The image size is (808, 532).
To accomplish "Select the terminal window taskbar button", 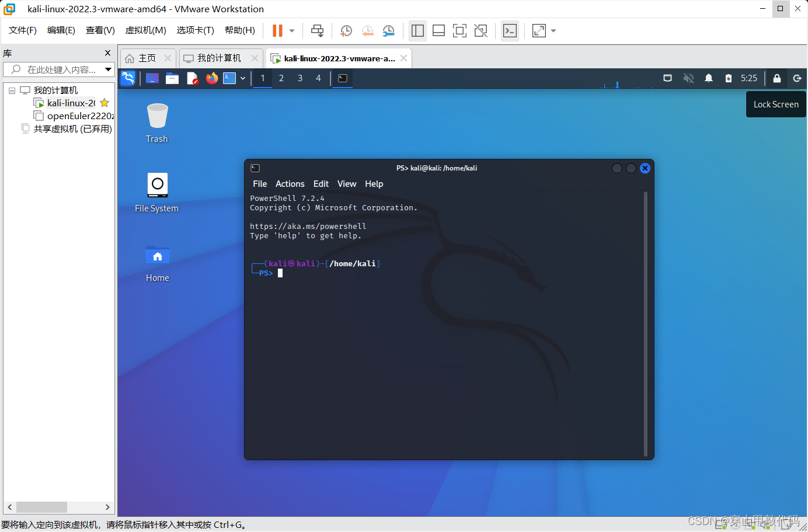I will 343,78.
